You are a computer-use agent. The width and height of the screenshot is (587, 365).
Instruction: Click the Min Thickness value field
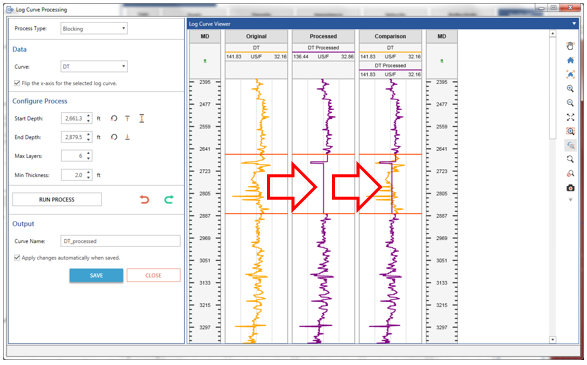coord(74,175)
